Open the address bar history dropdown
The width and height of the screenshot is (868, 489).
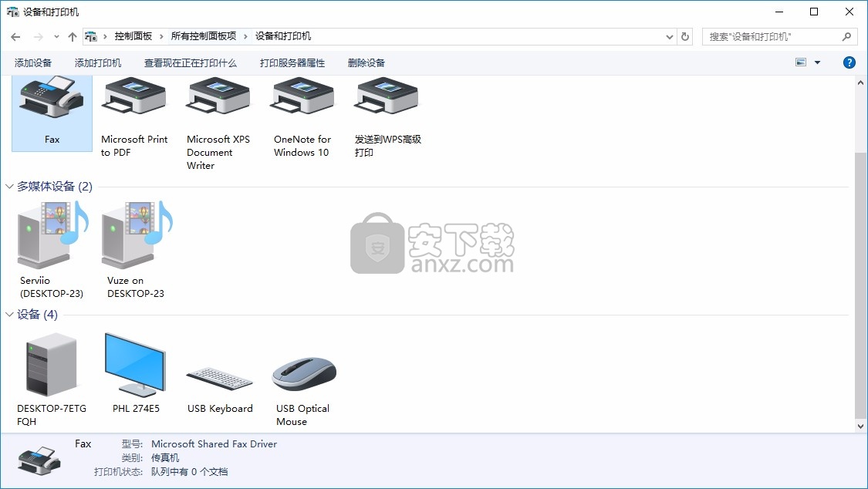pos(669,36)
